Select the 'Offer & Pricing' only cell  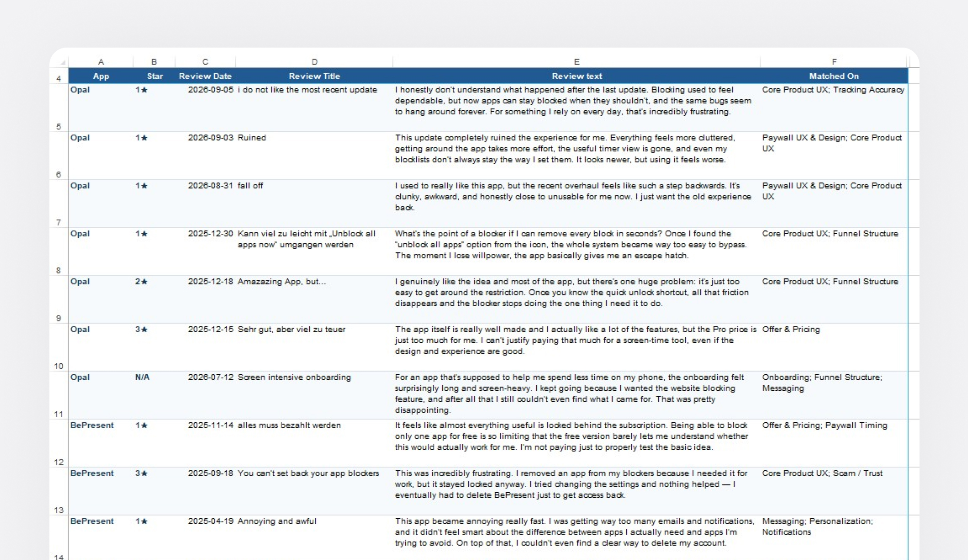point(834,347)
